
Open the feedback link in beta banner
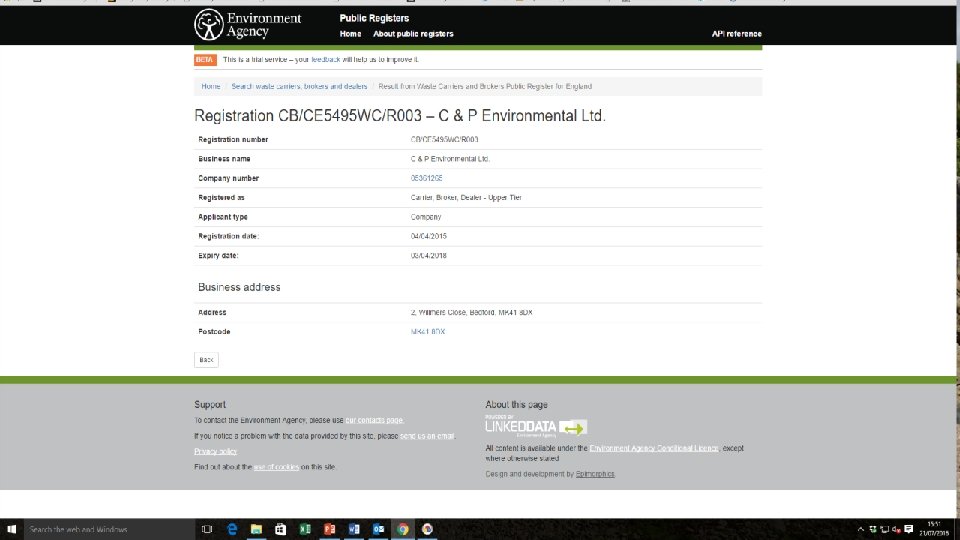coord(326,59)
